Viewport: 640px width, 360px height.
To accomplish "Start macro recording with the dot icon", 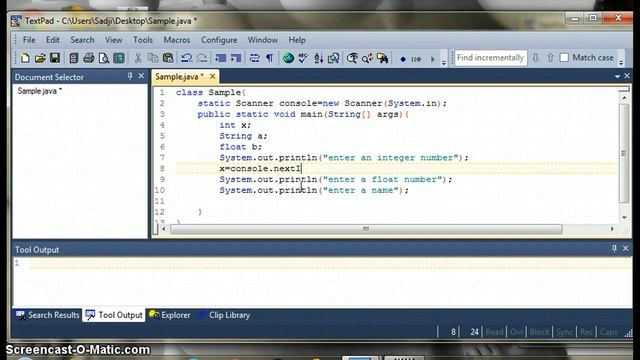I will click(x=403, y=59).
